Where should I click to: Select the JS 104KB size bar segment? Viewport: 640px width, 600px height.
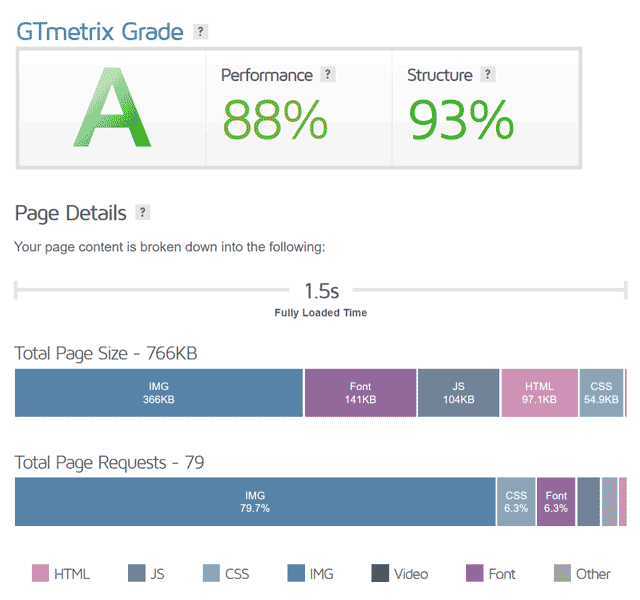coord(458,393)
